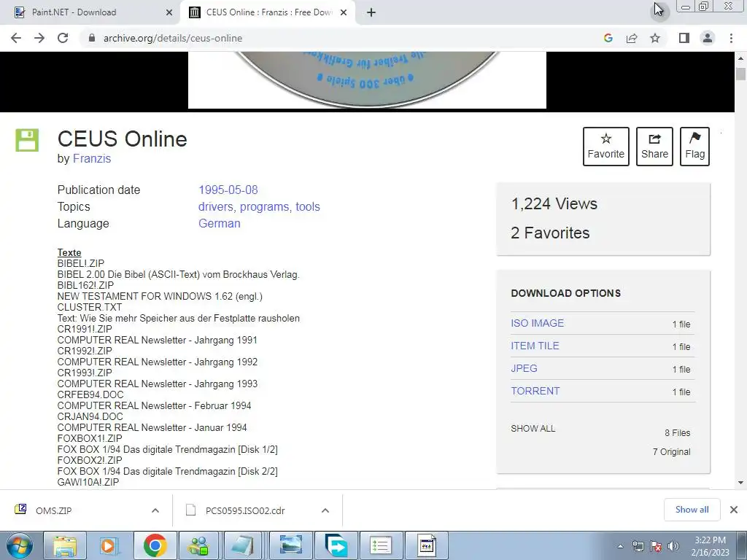Click the Favorite star button
The width and height of the screenshot is (747, 560).
tap(606, 146)
